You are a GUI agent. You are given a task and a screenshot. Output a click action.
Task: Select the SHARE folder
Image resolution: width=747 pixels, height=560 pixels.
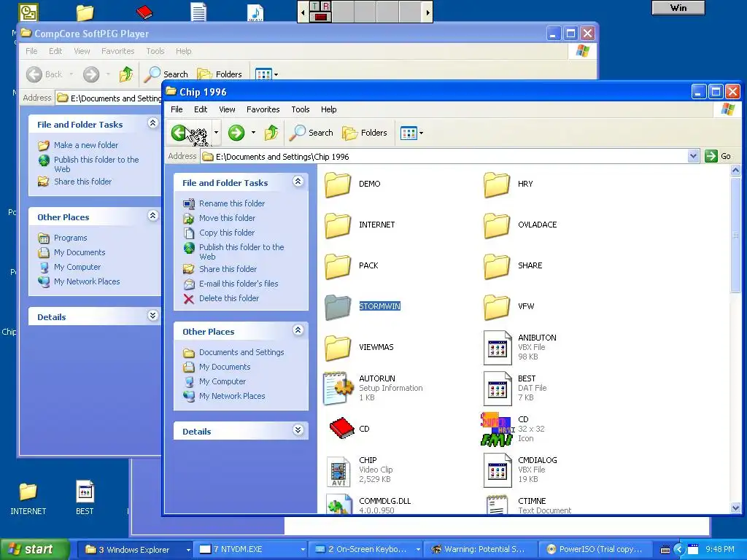[x=513, y=266]
